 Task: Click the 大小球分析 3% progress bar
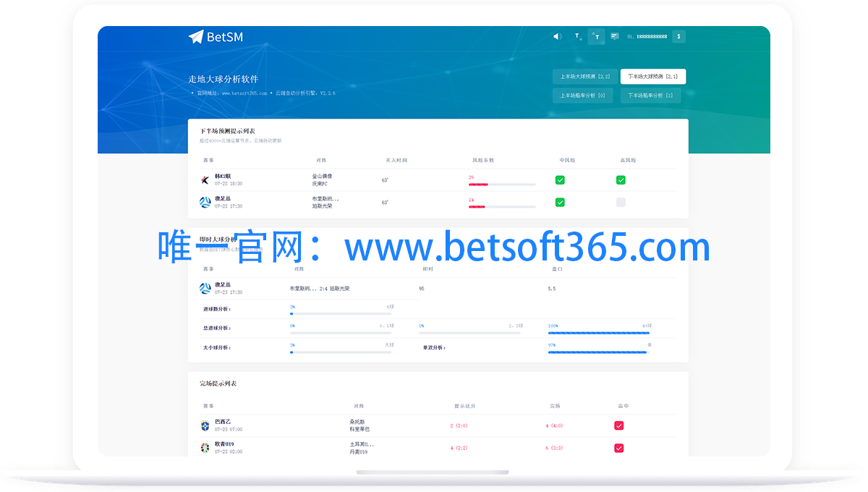tap(341, 352)
